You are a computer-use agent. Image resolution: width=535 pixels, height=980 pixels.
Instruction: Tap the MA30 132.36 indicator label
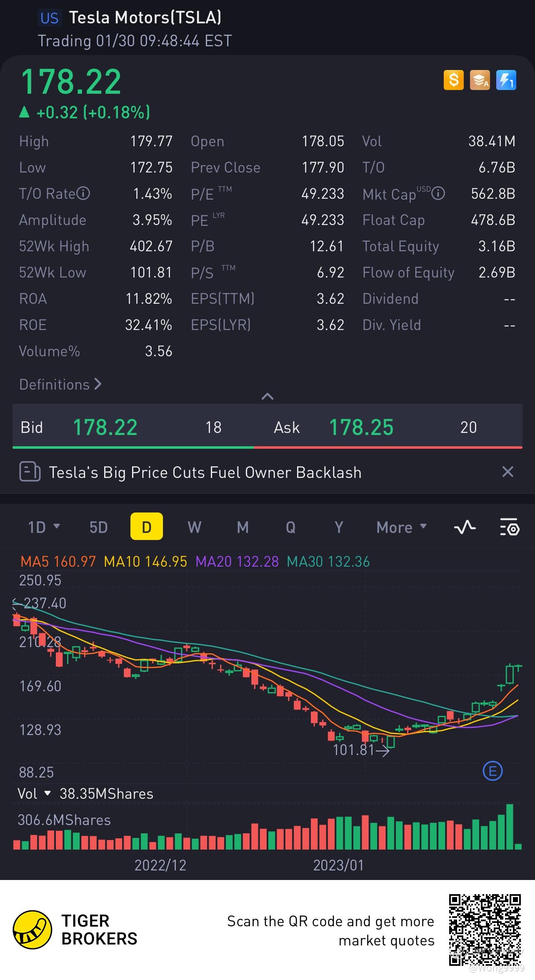pyautogui.click(x=328, y=562)
